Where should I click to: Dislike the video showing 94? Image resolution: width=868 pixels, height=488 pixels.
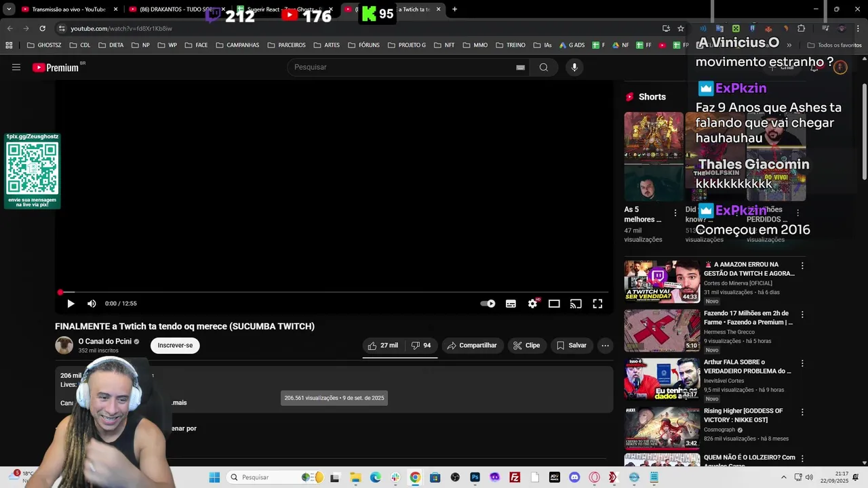click(421, 346)
